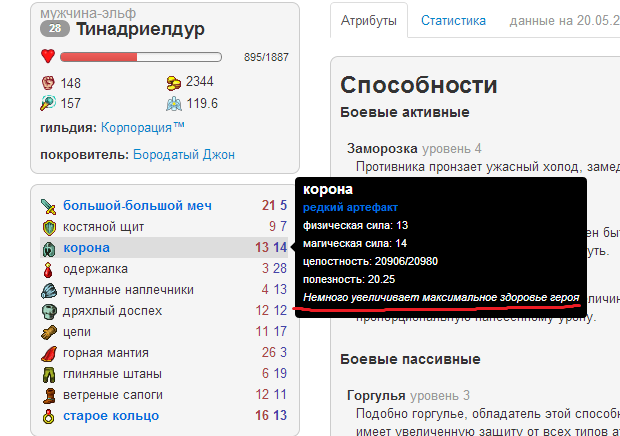
Task: Click the целостность 20906/20980 line in tooltip
Action: [370, 261]
